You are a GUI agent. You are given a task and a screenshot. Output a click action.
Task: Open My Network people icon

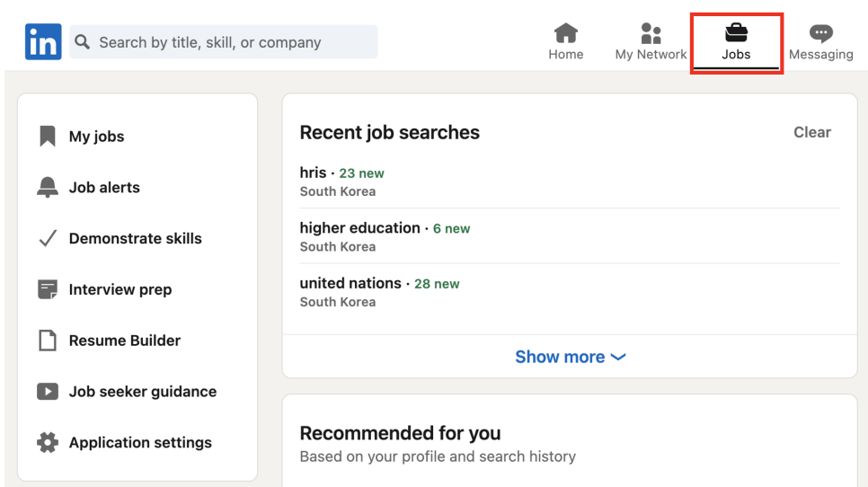click(651, 33)
